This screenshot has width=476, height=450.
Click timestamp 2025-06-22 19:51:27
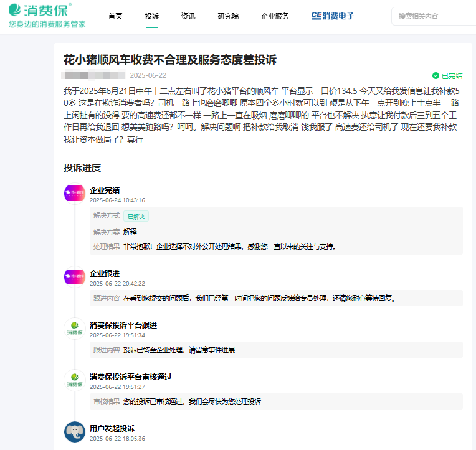(117, 387)
